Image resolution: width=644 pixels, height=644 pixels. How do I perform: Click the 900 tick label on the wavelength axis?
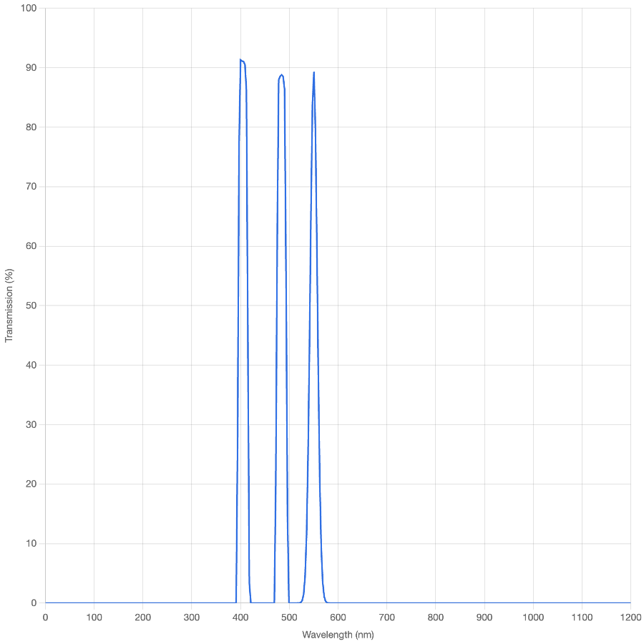point(484,617)
